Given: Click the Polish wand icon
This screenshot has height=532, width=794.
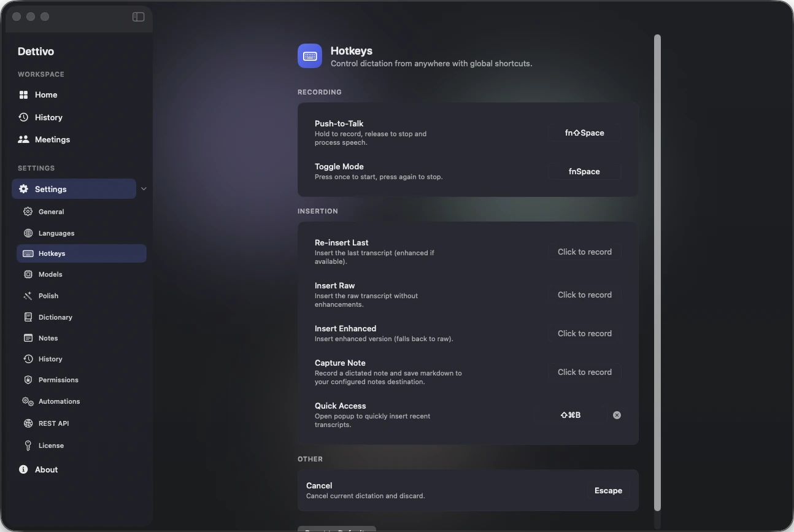Looking at the screenshot, I should (x=28, y=296).
